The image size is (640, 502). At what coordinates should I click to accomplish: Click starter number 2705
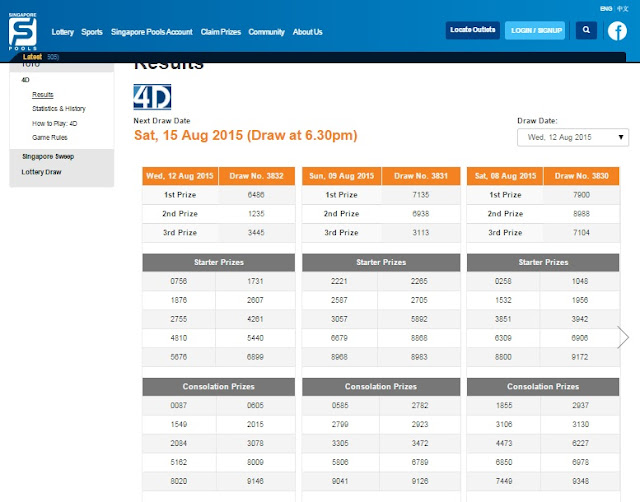point(419,300)
